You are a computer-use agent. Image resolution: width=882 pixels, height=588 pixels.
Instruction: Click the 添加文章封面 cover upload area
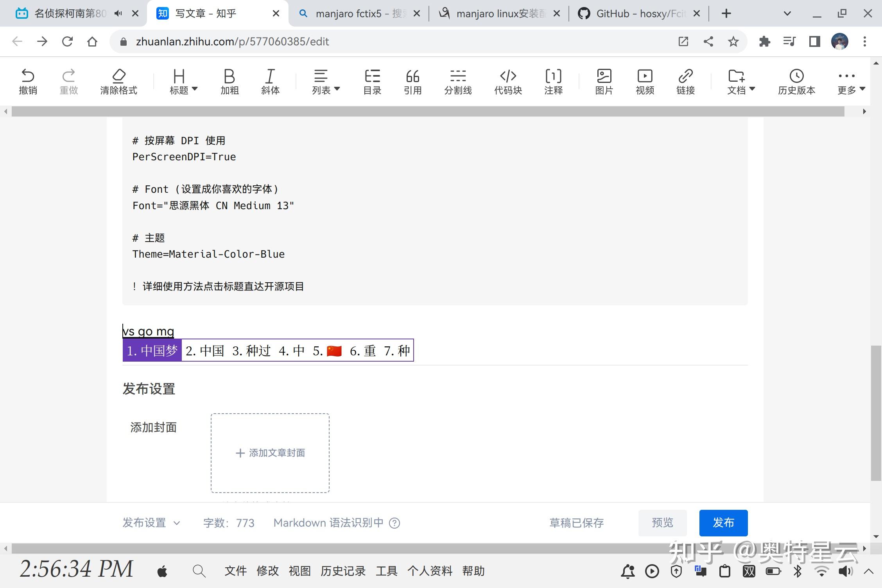270,453
